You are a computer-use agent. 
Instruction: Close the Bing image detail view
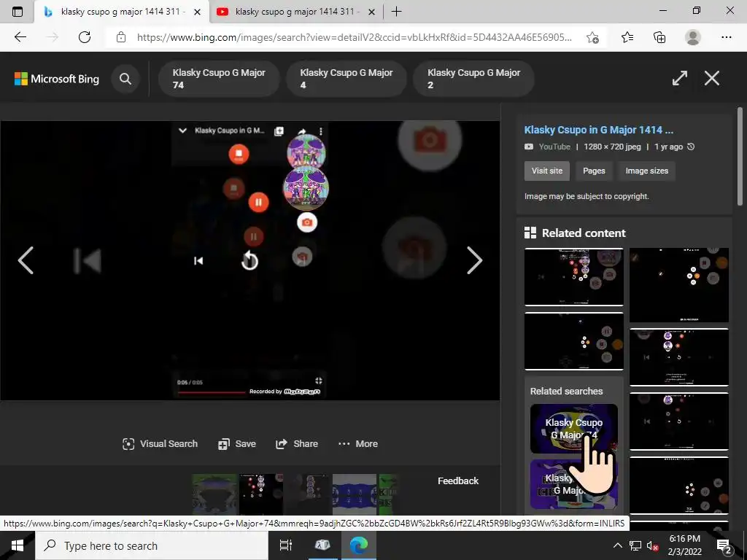pos(712,78)
